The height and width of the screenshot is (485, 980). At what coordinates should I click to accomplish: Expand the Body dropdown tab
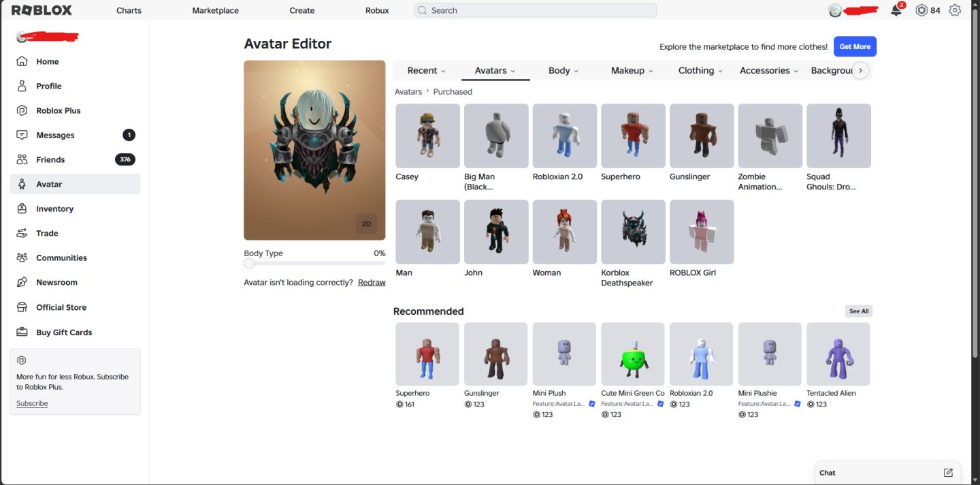click(563, 70)
